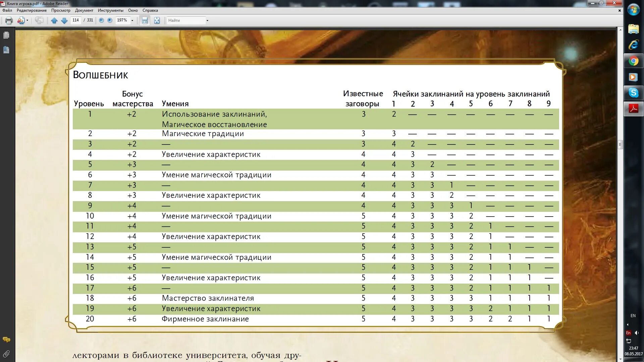This screenshot has width=644, height=362.
Task: Open the Найти search options dropdown
Action: [x=207, y=20]
